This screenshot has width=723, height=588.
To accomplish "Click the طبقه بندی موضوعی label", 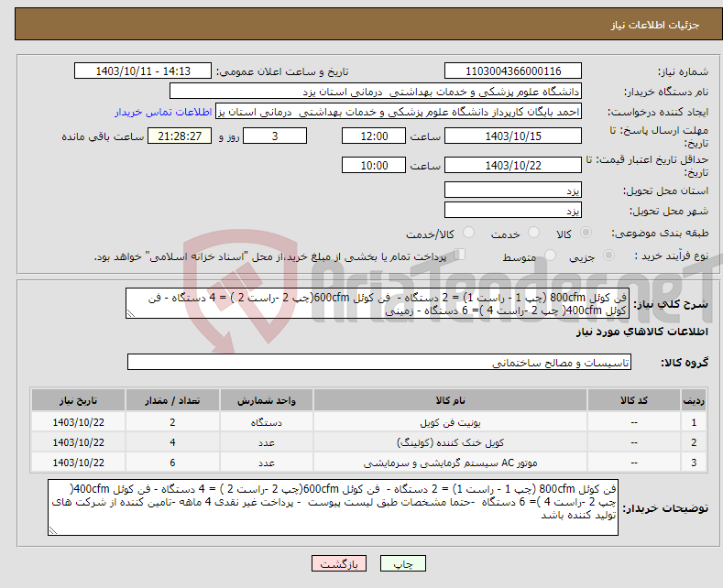I will (660, 234).
